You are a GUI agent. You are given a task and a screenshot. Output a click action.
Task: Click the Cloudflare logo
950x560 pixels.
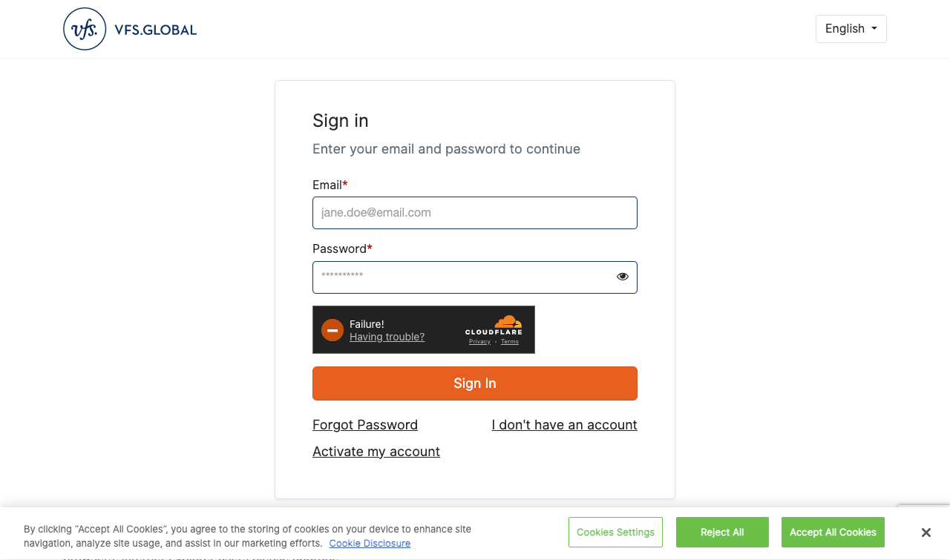pyautogui.click(x=494, y=325)
